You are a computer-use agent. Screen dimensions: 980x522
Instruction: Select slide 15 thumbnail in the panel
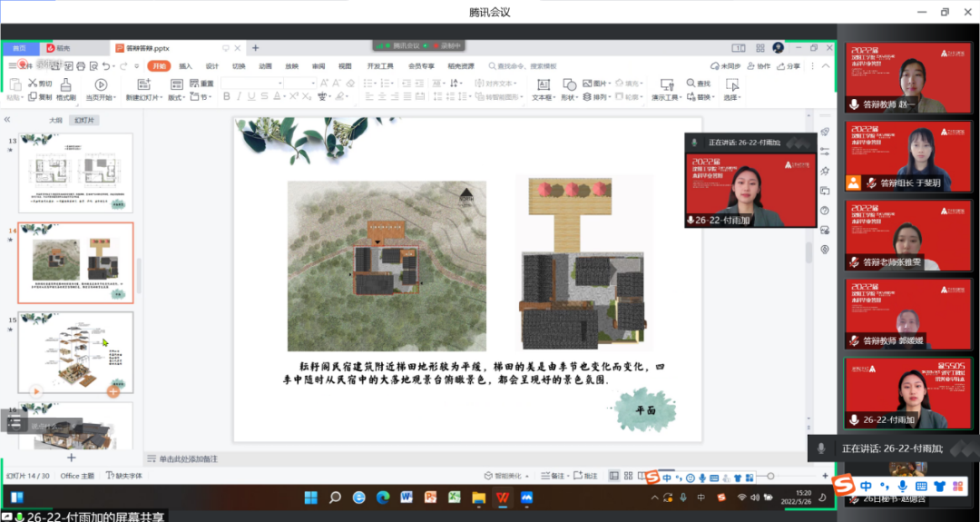[x=75, y=352]
